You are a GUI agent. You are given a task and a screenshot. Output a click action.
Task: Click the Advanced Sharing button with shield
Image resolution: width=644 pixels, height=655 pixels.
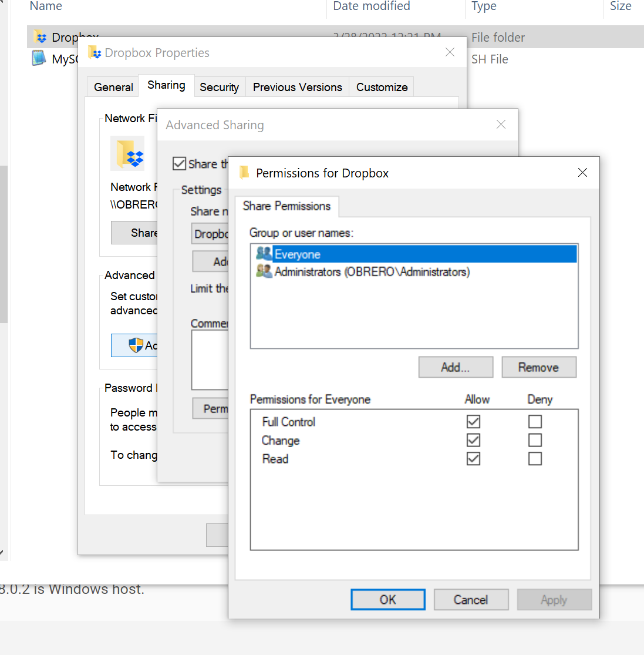click(x=134, y=345)
